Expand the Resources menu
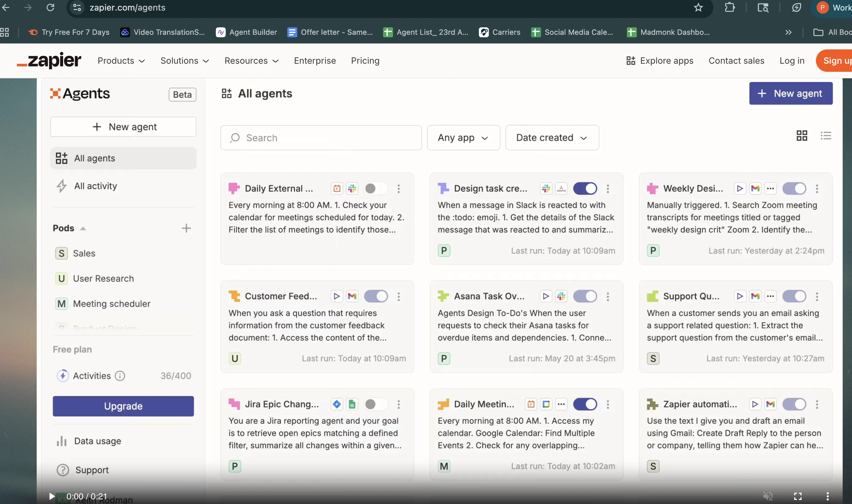This screenshot has height=504, width=852. pos(252,61)
